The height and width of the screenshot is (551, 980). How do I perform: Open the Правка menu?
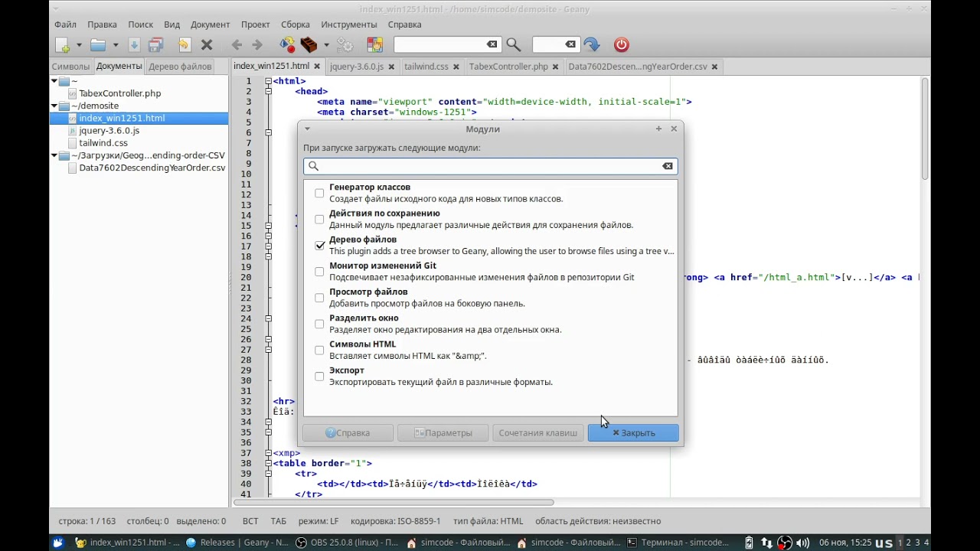[x=102, y=24]
